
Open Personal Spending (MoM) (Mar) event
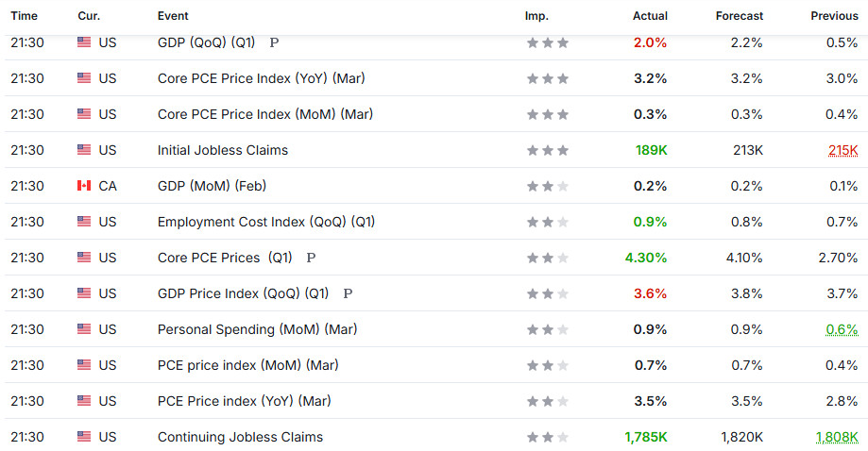pos(258,329)
